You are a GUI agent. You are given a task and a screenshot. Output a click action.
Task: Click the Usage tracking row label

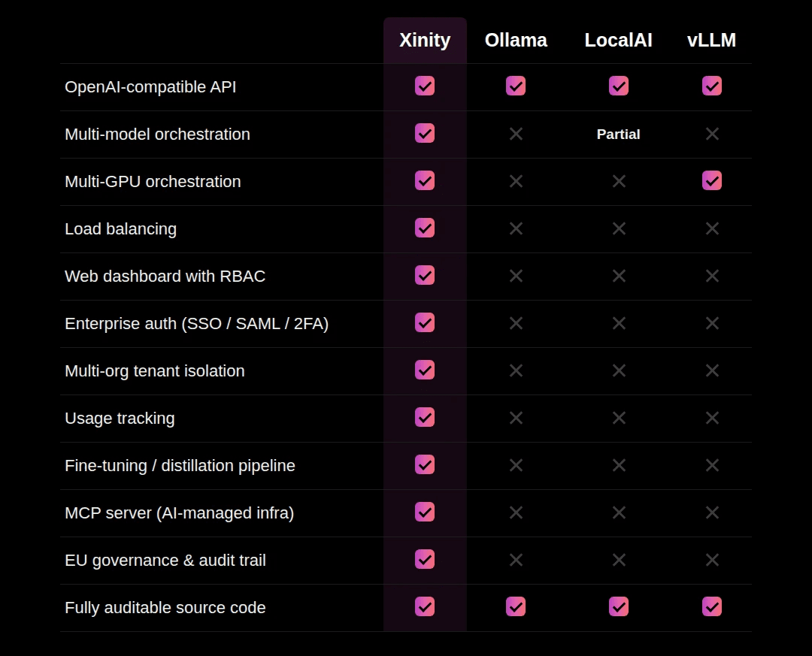point(120,419)
